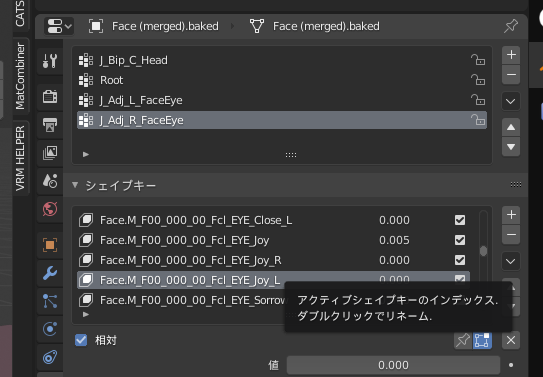Click the vertex group icon for Root

pyautogui.click(x=86, y=80)
